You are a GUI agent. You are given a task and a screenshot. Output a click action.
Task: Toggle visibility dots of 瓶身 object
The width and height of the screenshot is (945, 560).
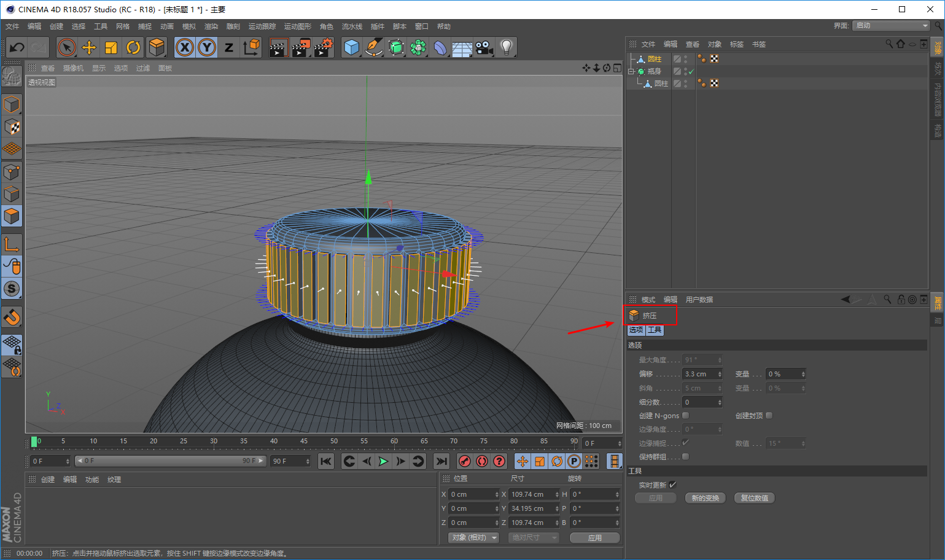click(685, 71)
